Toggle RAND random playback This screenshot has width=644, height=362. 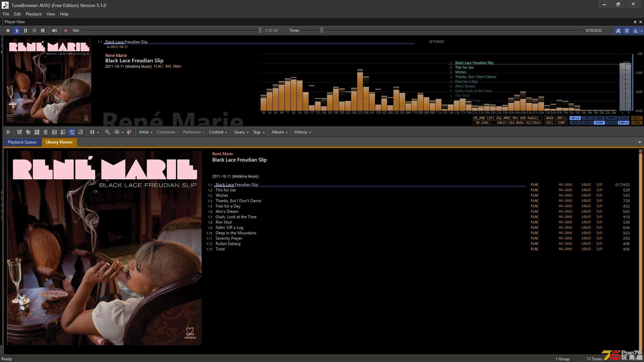click(x=587, y=123)
